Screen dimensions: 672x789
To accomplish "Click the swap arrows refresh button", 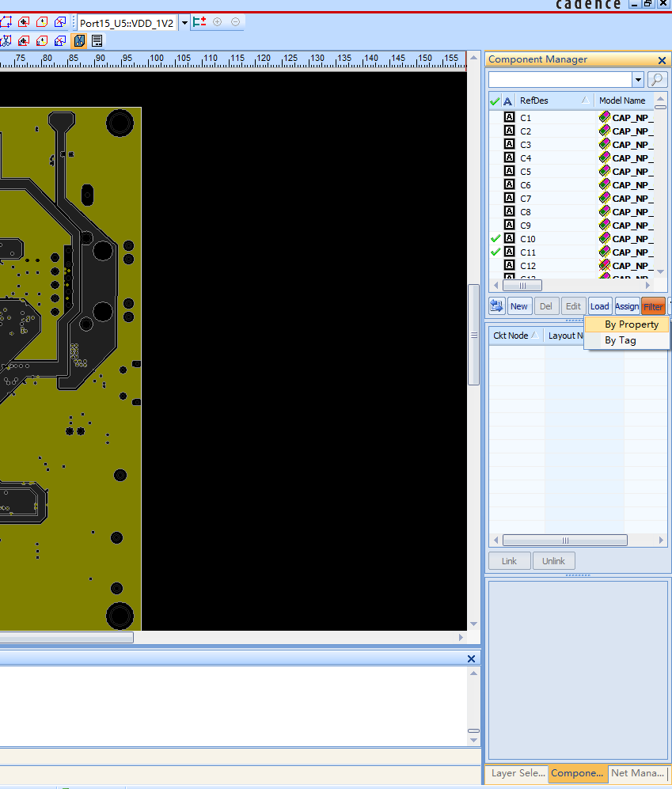I will 497,306.
